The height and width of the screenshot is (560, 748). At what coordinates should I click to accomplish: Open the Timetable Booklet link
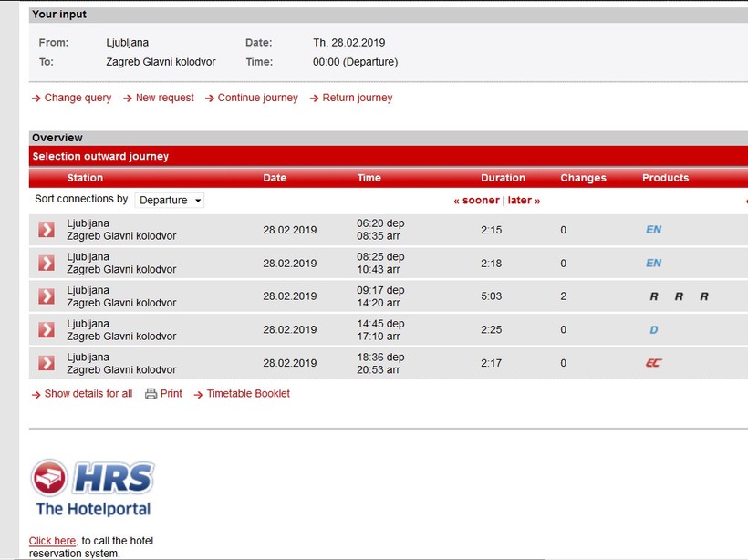pyautogui.click(x=248, y=394)
